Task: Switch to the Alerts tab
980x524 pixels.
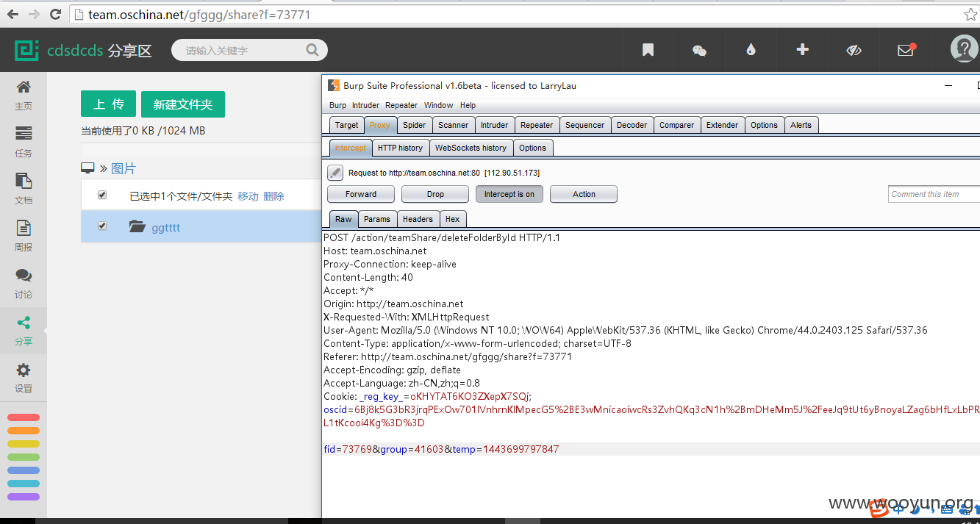Action: (x=801, y=125)
